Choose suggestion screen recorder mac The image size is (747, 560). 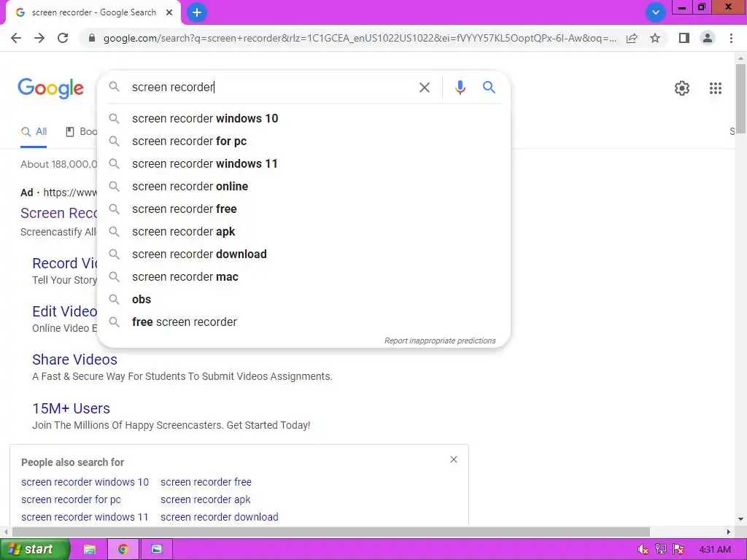[303, 277]
